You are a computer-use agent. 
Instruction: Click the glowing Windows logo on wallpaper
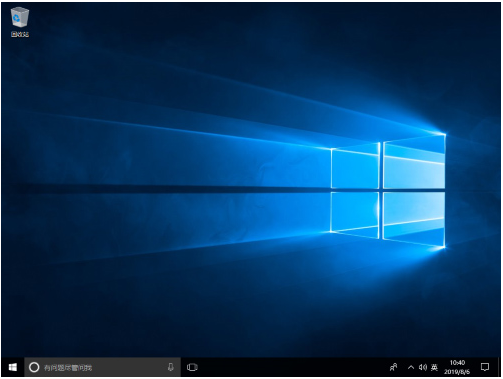pyautogui.click(x=388, y=191)
